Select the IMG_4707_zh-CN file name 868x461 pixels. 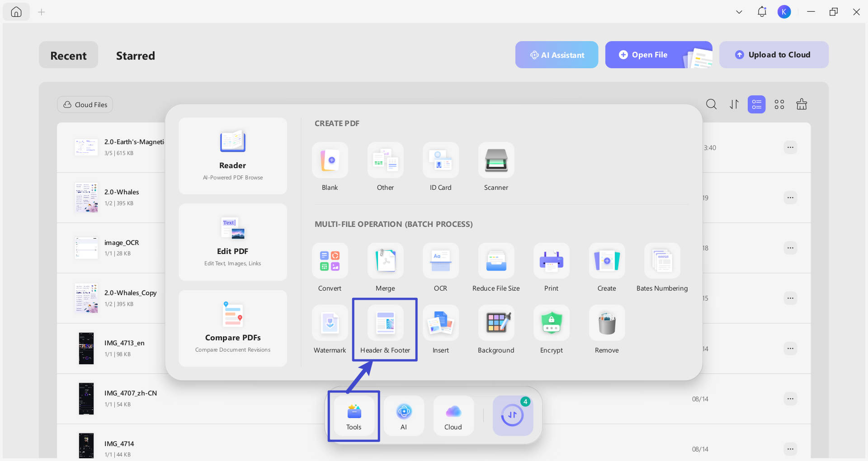(130, 393)
